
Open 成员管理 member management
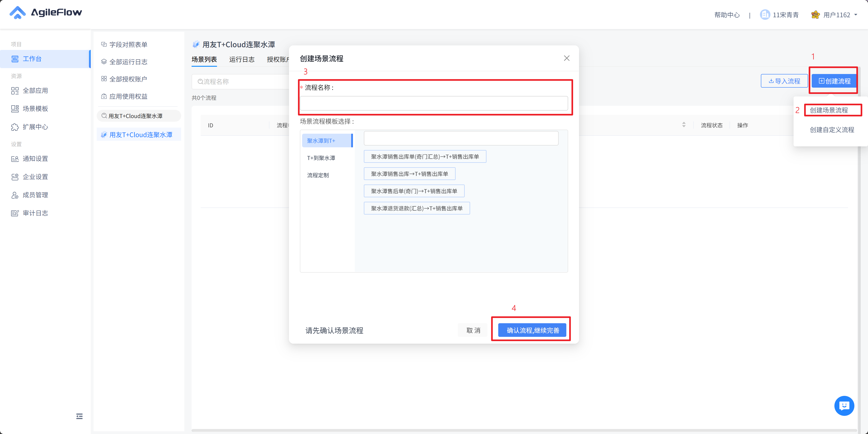pyautogui.click(x=35, y=195)
